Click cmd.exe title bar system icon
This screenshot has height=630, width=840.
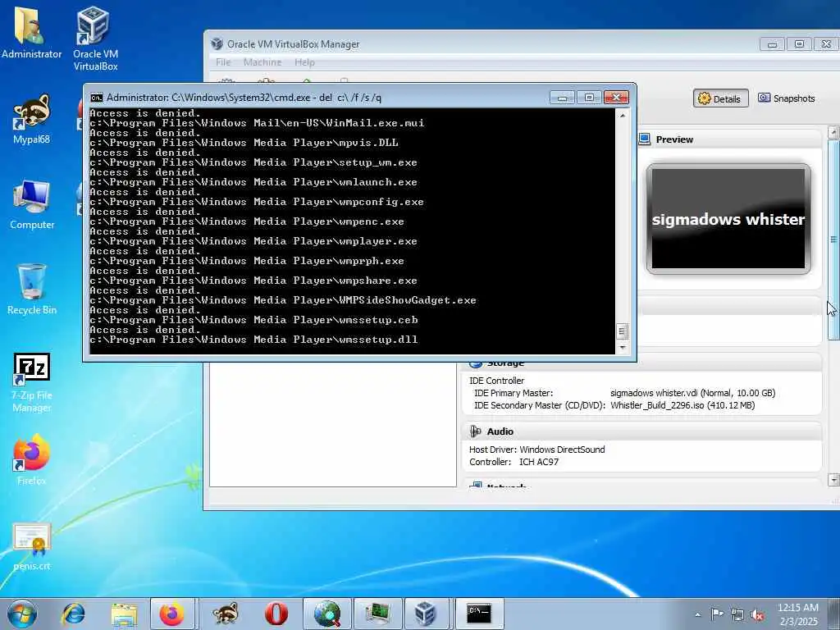(x=97, y=98)
